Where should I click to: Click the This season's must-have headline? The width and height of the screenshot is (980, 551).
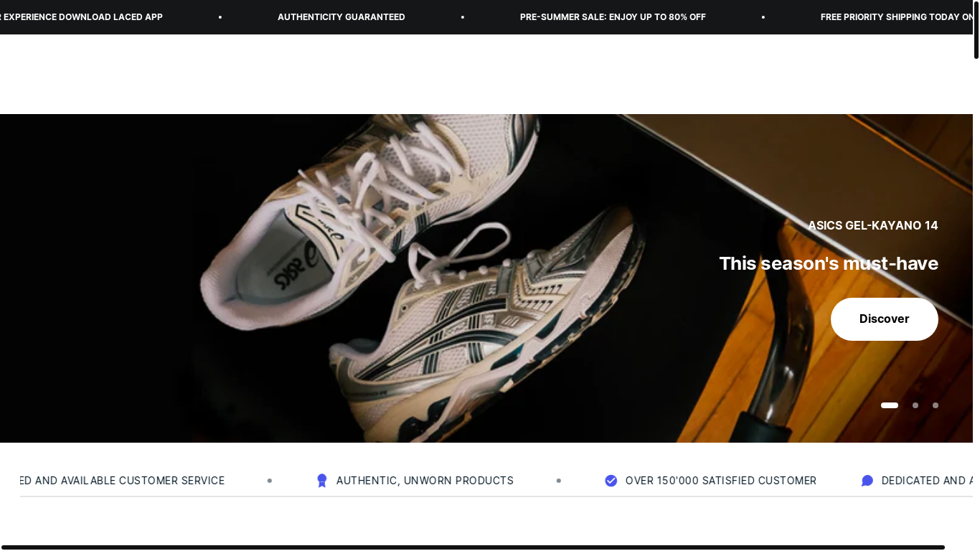click(x=829, y=263)
